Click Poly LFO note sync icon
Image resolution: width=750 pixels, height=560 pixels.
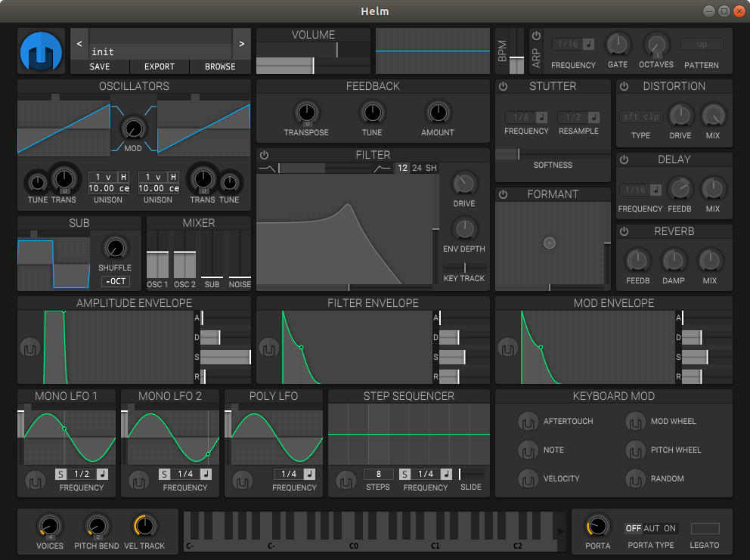[310, 474]
